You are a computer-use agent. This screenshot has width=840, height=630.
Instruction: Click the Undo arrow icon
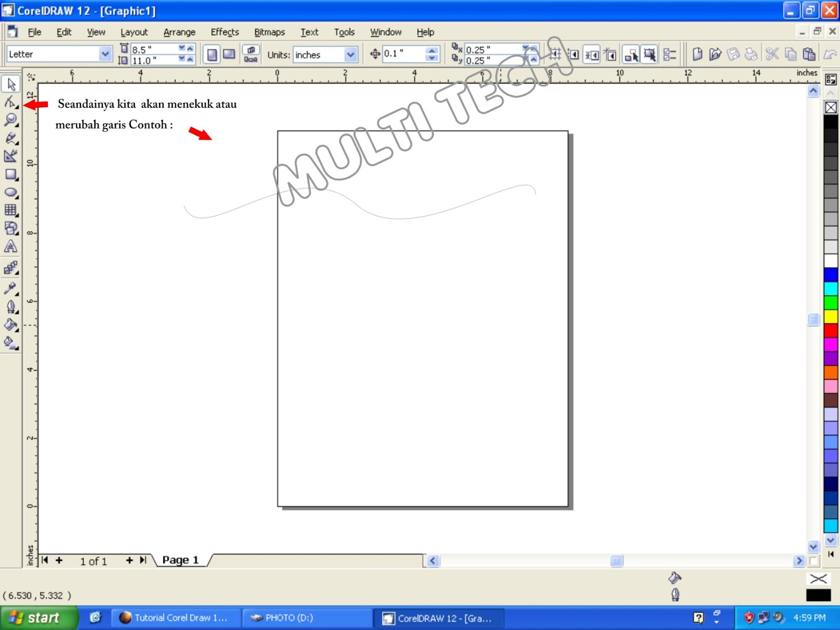(830, 54)
